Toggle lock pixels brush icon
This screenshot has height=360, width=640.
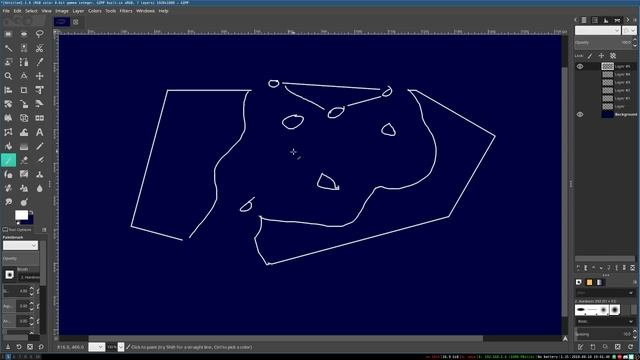click(x=590, y=56)
